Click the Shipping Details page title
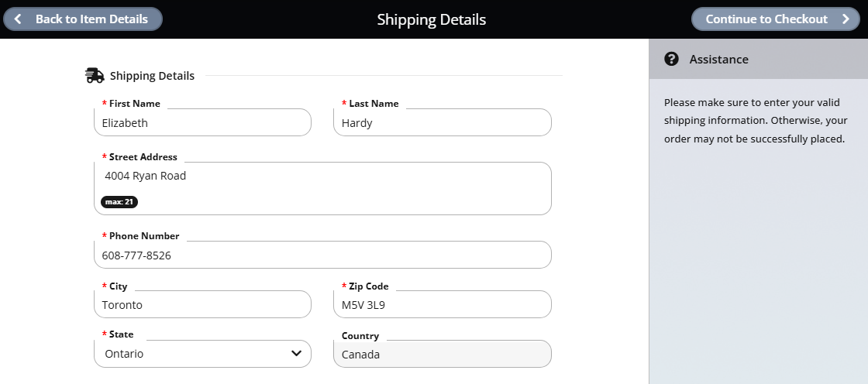 click(x=431, y=19)
